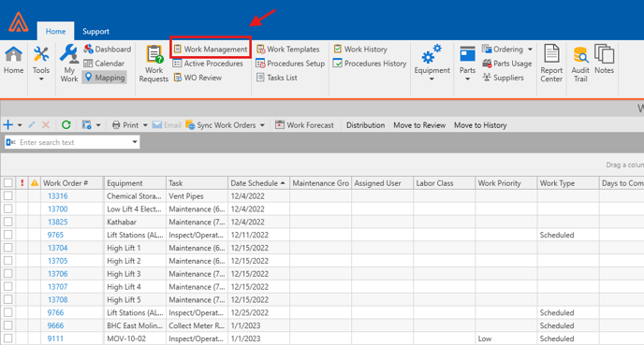The width and height of the screenshot is (644, 345).
Task: Open Work Requests
Action: tap(154, 64)
